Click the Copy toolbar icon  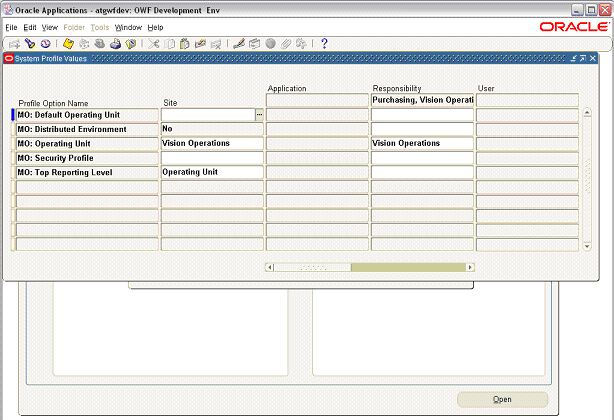coord(169,44)
